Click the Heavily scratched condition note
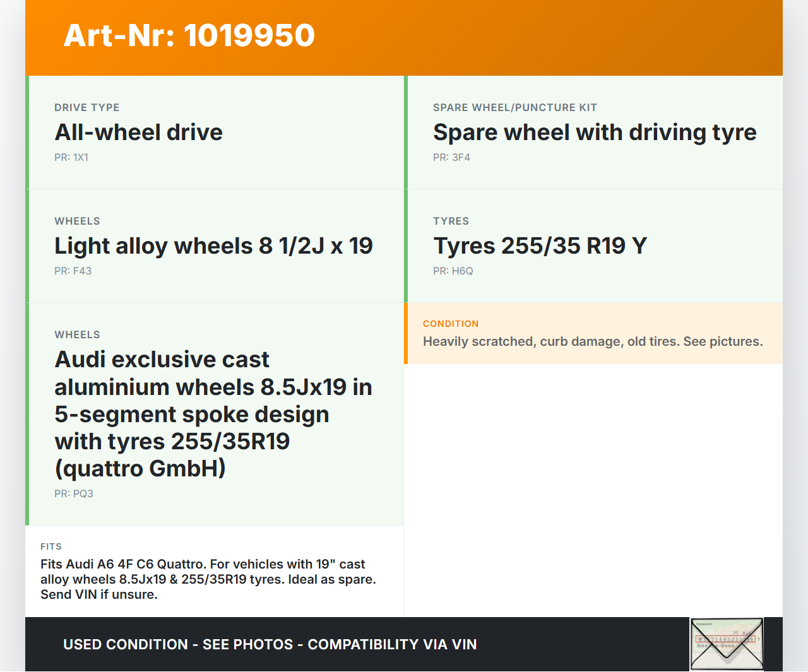Image resolution: width=808 pixels, height=672 pixels. [592, 341]
